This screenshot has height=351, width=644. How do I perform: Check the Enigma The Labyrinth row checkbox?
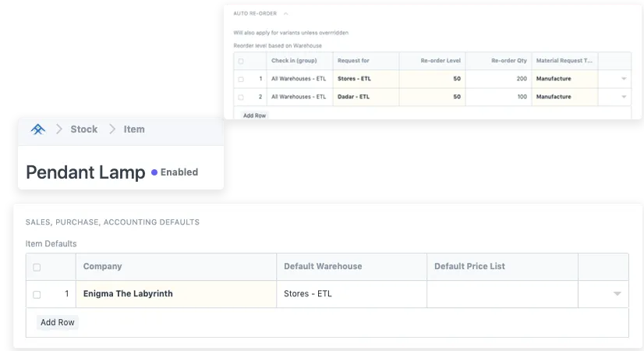tap(37, 294)
